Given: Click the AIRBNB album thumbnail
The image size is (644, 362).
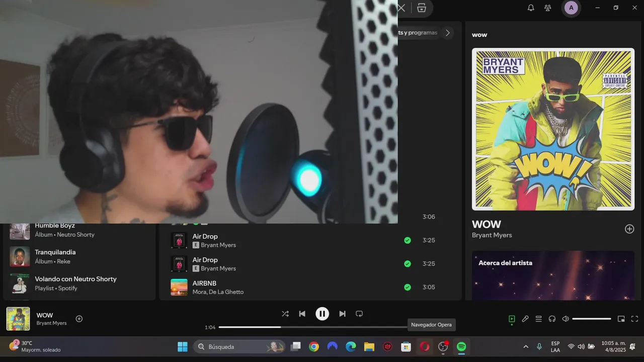Looking at the screenshot, I should coord(179,287).
